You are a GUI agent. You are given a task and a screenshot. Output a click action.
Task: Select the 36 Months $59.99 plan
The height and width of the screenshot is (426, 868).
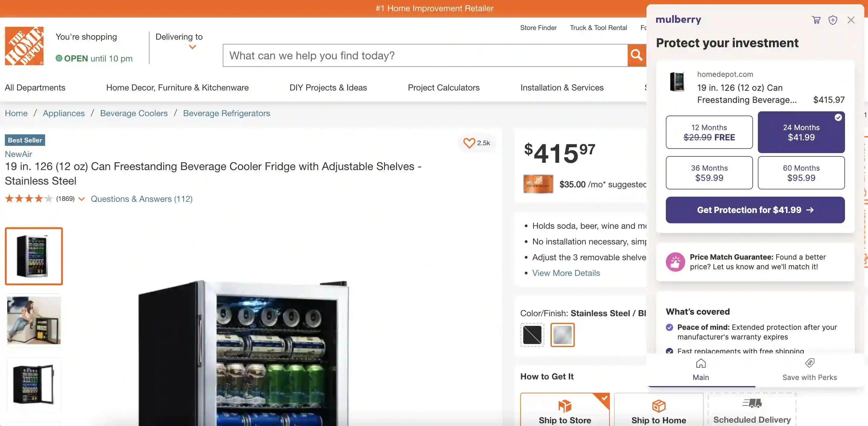(709, 172)
